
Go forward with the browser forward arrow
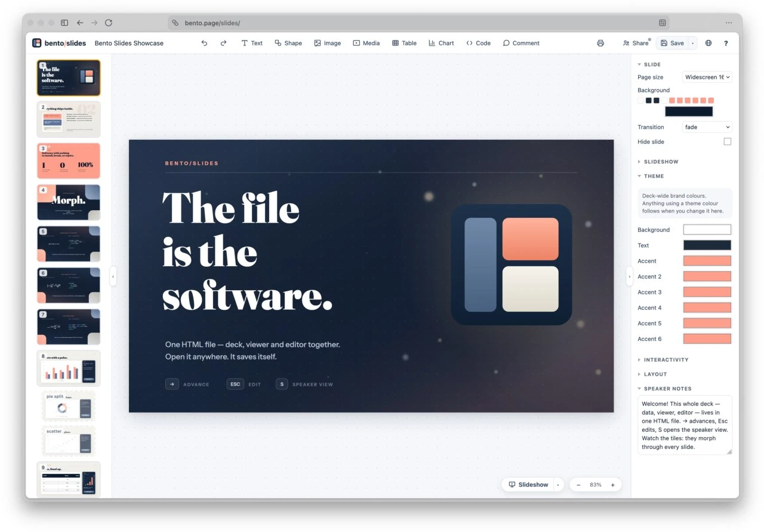(94, 23)
